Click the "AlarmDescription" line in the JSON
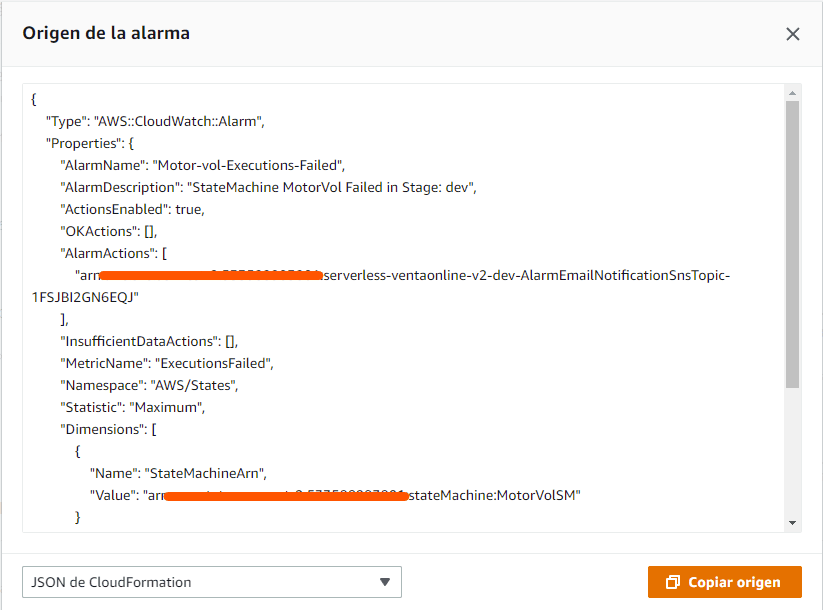The width and height of the screenshot is (823, 610). point(268,187)
